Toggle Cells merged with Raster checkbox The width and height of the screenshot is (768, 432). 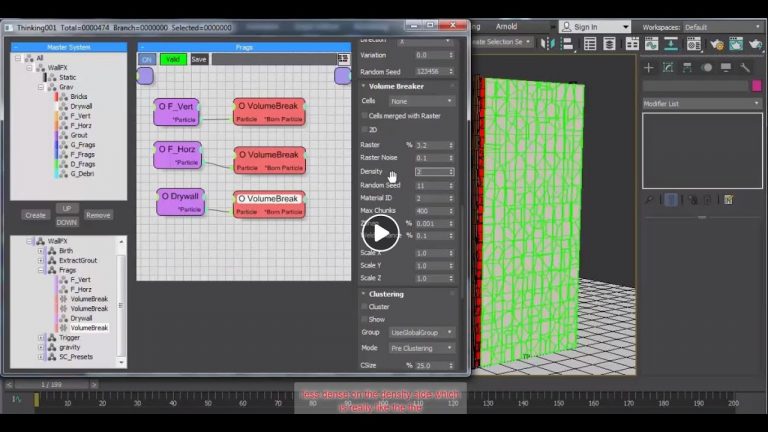364,116
